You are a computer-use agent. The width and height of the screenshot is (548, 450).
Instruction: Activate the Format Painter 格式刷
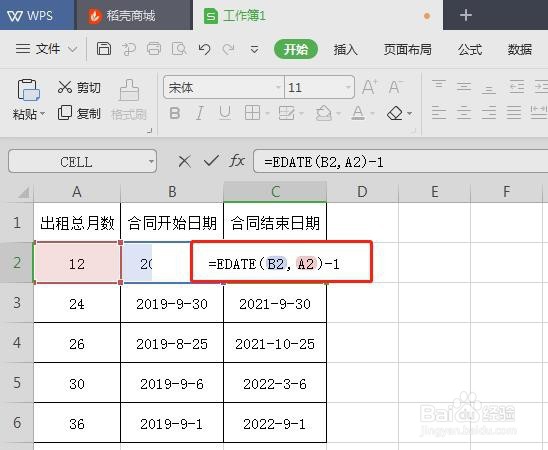pyautogui.click(x=129, y=100)
